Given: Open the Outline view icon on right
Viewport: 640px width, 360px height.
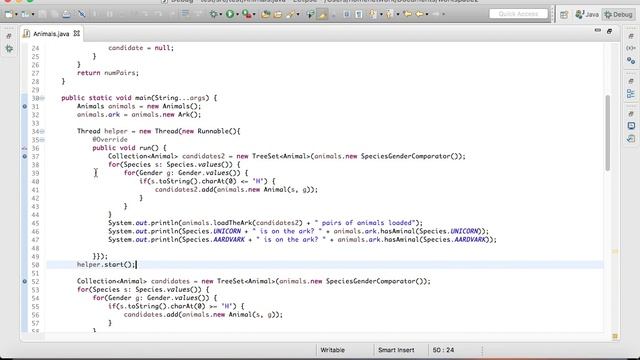Looking at the screenshot, I should (x=631, y=94).
